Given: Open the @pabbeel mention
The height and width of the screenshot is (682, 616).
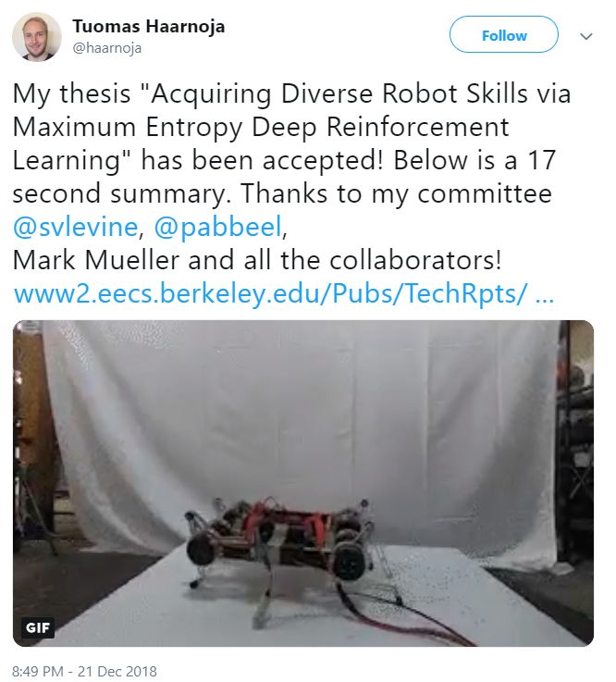Looking at the screenshot, I should pyautogui.click(x=217, y=227).
